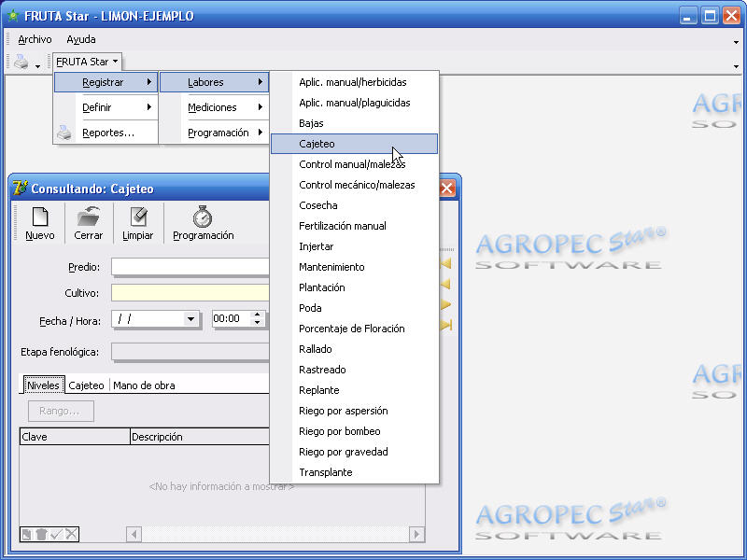Choose Aplic. manual/plaguicidas labor
The height and width of the screenshot is (560, 747).
coord(354,103)
